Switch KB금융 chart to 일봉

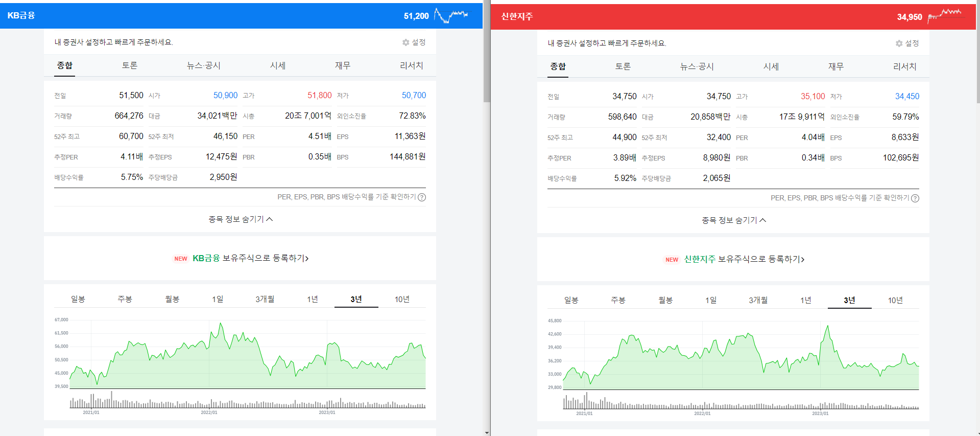pyautogui.click(x=78, y=299)
